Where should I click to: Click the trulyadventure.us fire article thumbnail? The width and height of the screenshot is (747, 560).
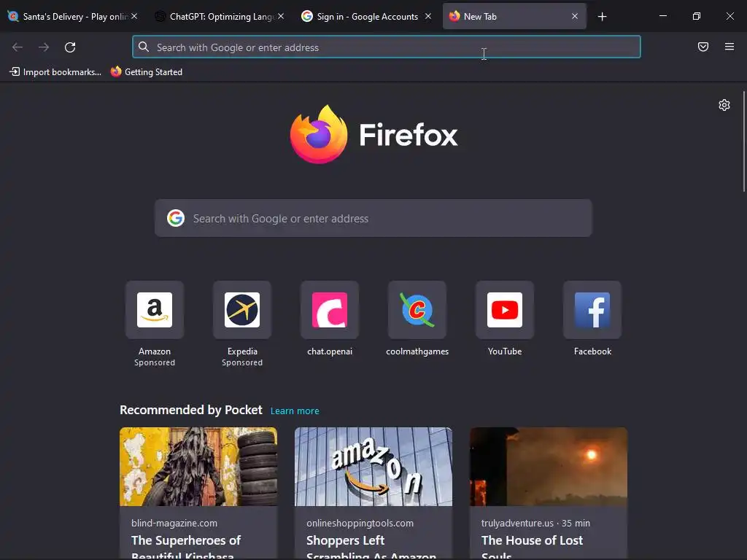point(549,467)
